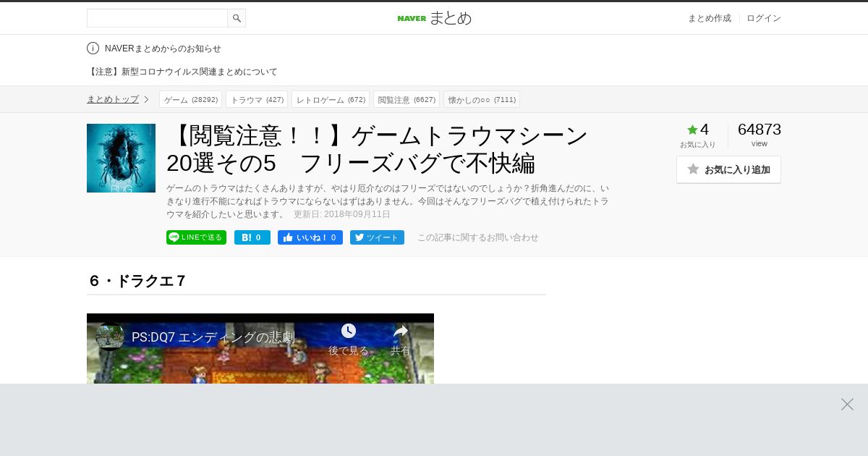Open 新型コロナウイルス関連まとめについて notice
The image size is (868, 456).
(x=182, y=72)
